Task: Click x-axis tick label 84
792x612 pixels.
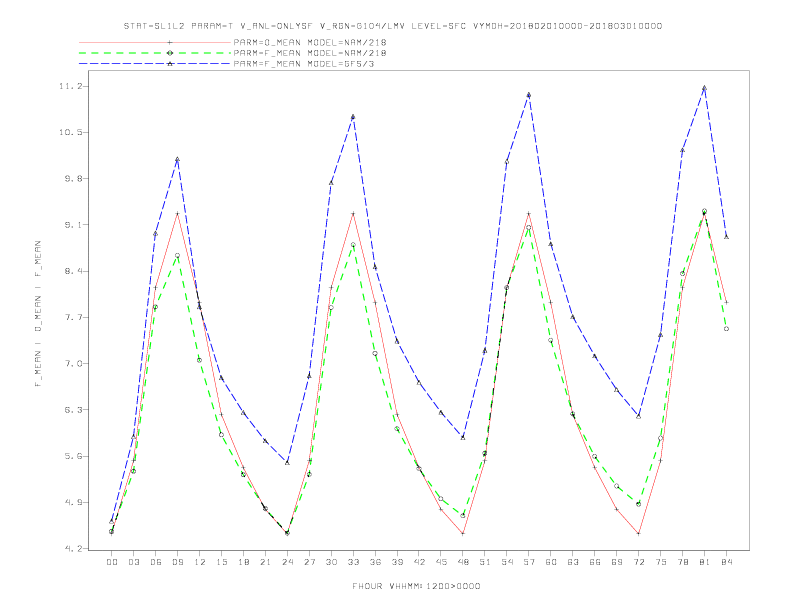Action: [x=726, y=562]
